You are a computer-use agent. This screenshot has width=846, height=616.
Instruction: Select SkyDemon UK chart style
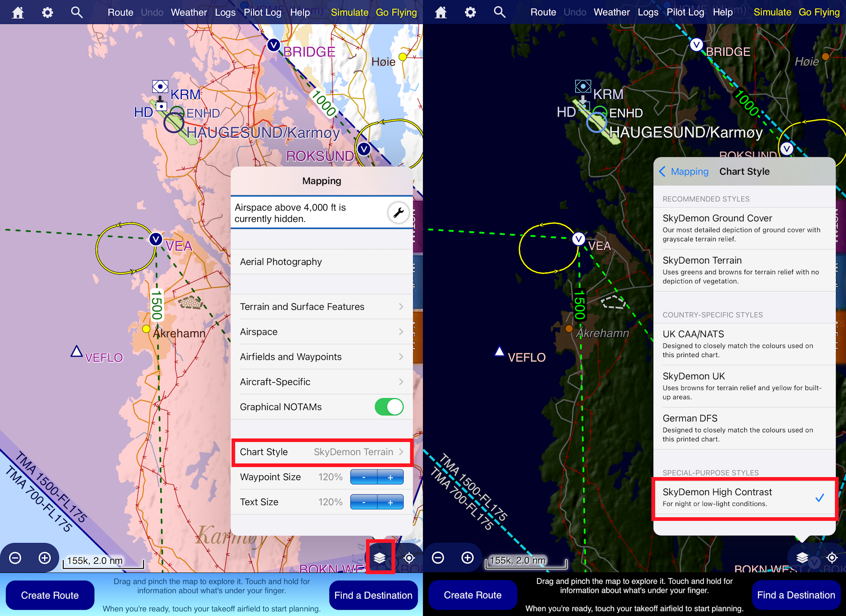pos(744,386)
